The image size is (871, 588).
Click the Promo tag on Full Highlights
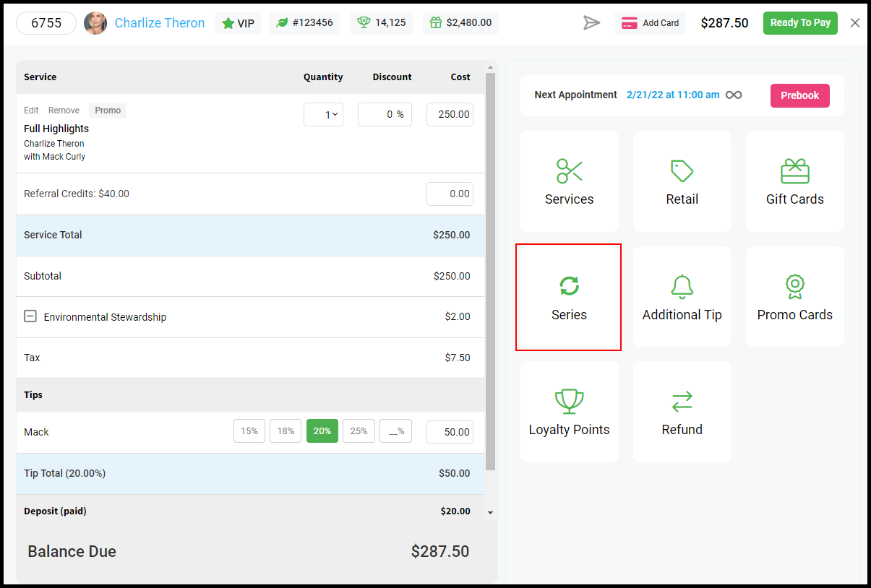click(108, 111)
